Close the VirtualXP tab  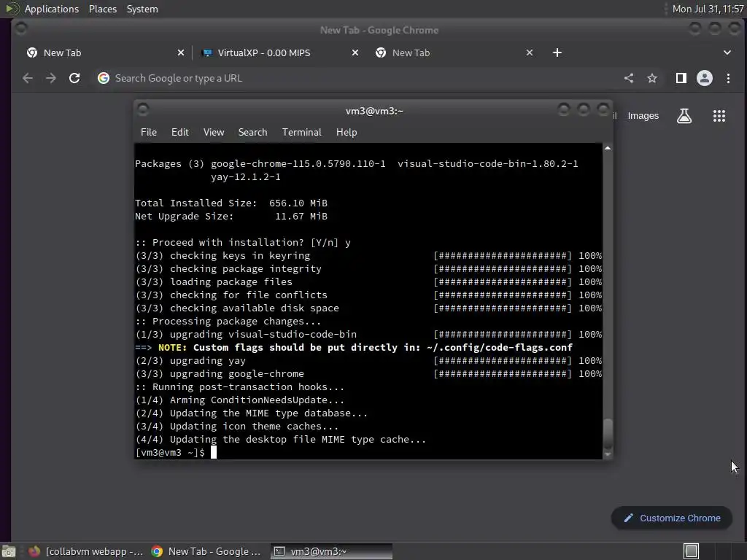[x=355, y=52]
